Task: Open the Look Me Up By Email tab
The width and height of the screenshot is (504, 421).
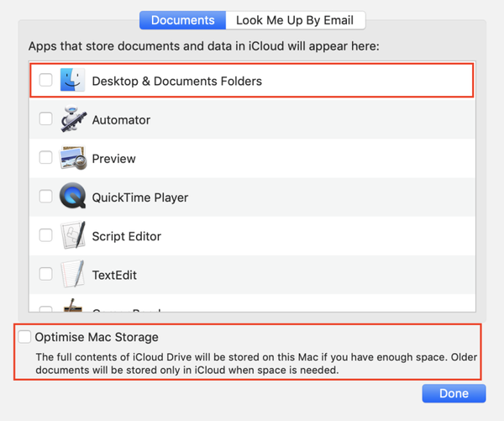Action: coord(295,20)
